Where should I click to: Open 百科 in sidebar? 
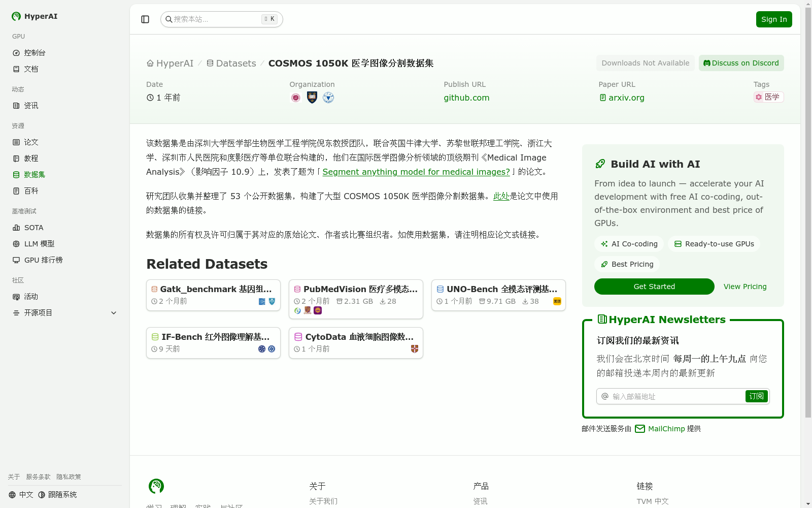pos(65,191)
